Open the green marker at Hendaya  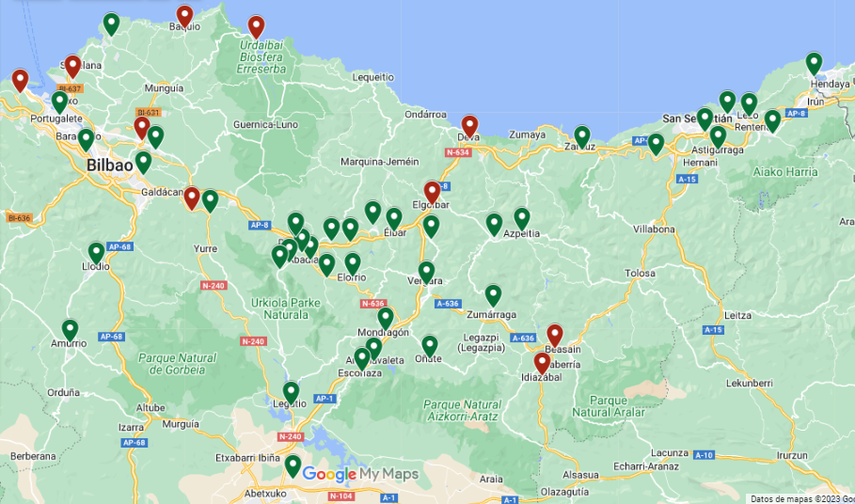pyautogui.click(x=814, y=63)
